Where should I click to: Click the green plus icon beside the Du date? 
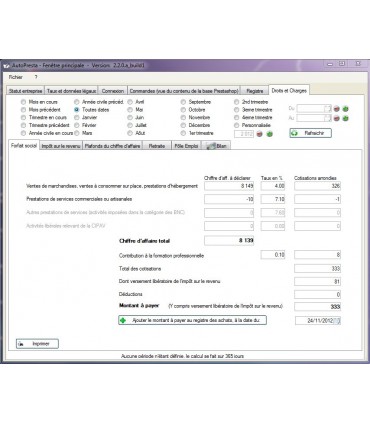(345, 109)
